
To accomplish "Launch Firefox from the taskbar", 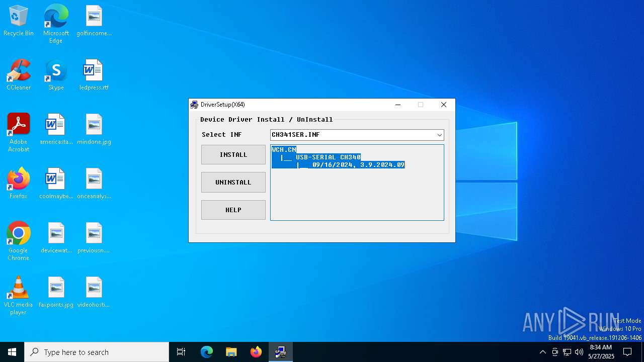I will [256, 352].
